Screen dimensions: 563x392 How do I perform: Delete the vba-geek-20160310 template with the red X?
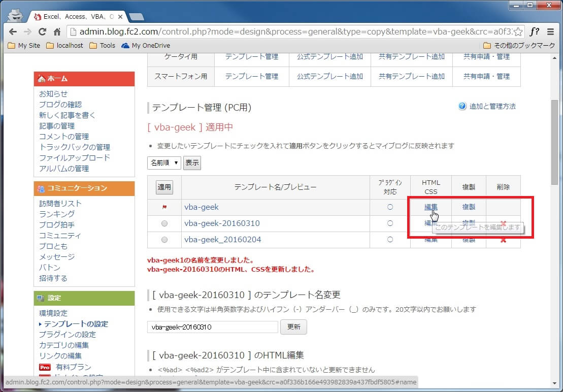[x=503, y=223]
